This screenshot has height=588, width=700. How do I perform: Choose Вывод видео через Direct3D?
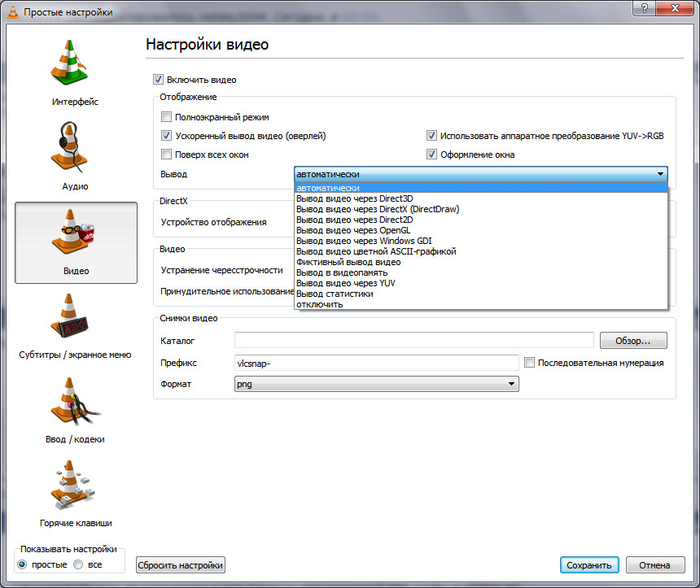tap(481, 198)
